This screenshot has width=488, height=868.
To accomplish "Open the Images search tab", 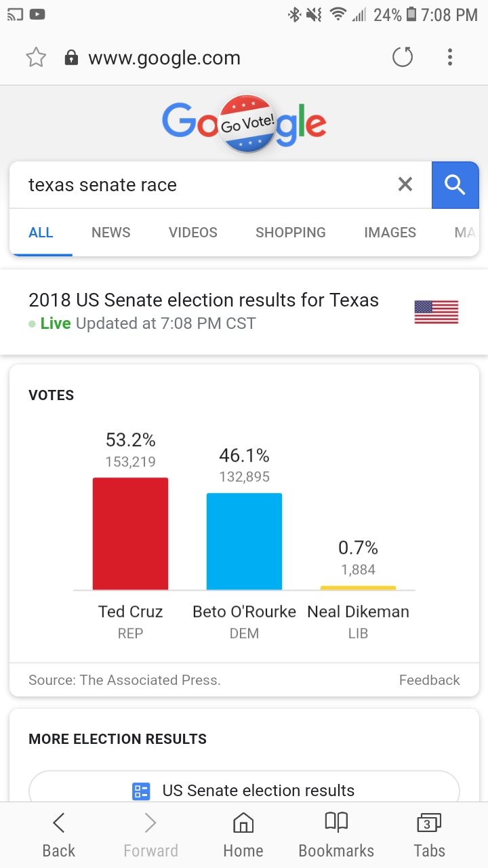I will pyautogui.click(x=390, y=233).
